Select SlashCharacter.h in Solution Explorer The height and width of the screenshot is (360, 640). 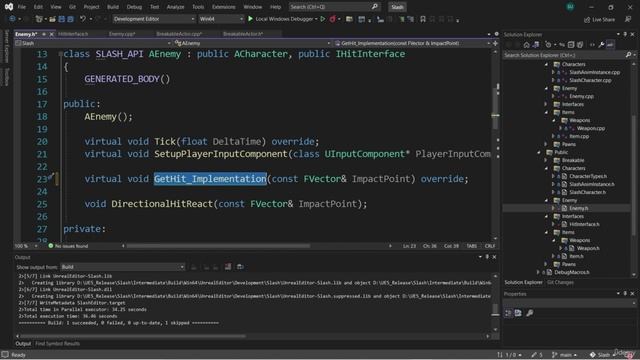(x=587, y=192)
